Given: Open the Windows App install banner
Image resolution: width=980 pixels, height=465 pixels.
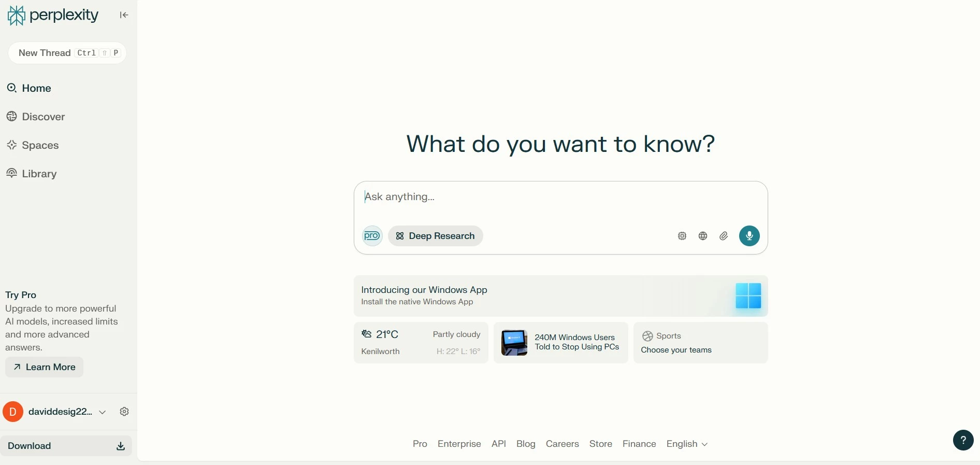Looking at the screenshot, I should coord(560,295).
